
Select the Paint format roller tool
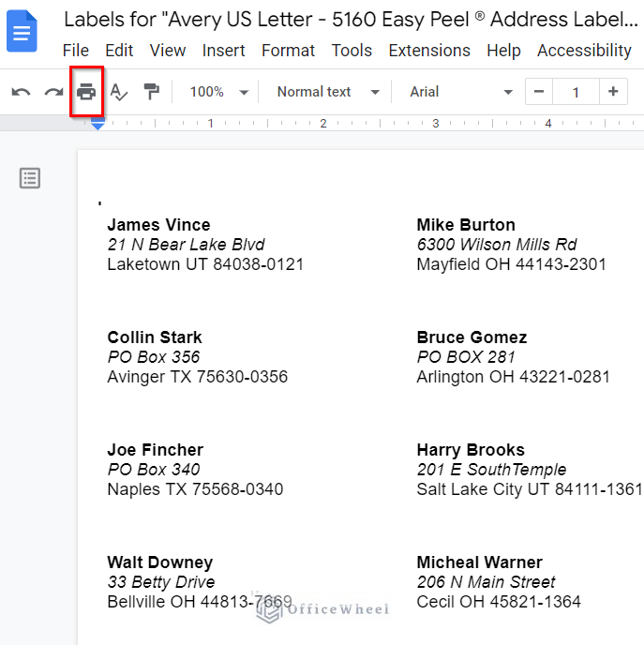click(x=151, y=92)
